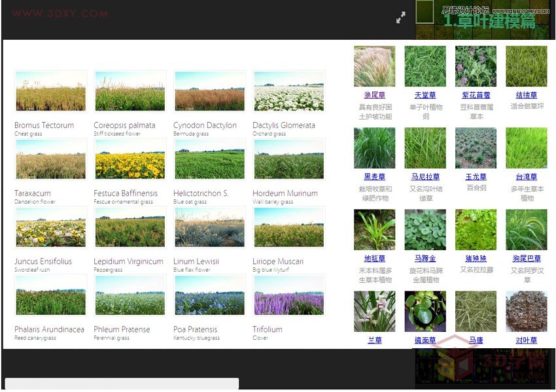The image size is (556, 392).
Task: Open the 黑麦草 ryegrass link
Action: pyautogui.click(x=374, y=175)
